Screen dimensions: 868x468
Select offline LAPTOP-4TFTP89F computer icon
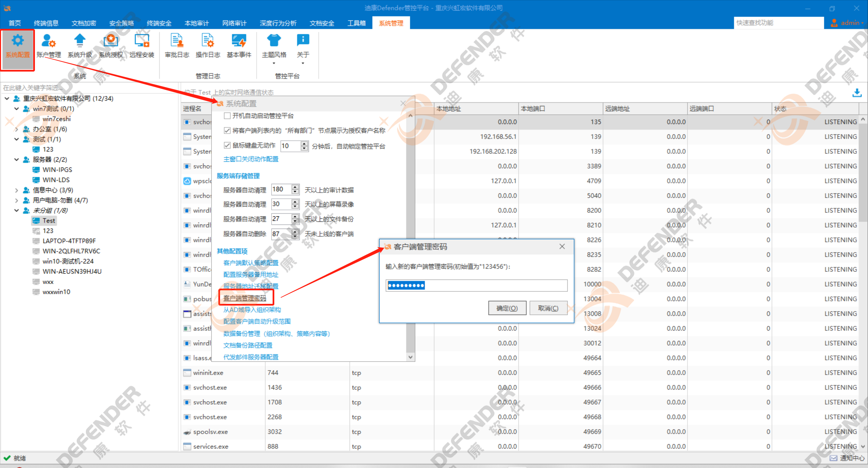(x=36, y=241)
